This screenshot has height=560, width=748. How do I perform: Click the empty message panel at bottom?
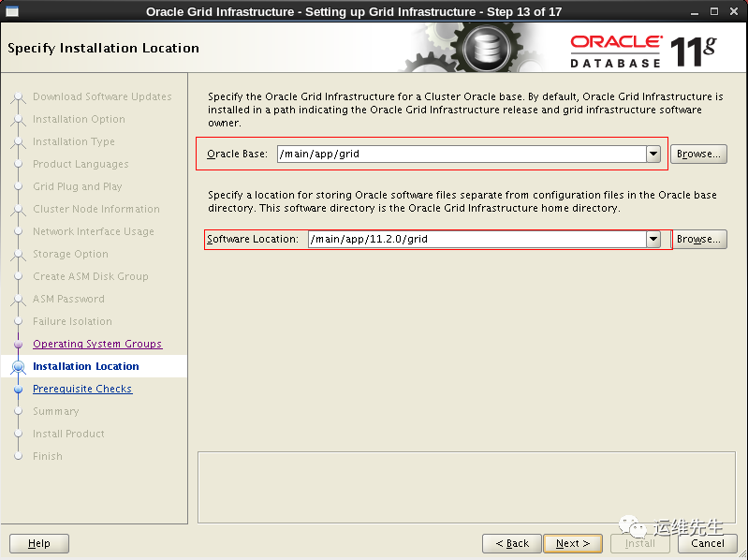(x=466, y=488)
